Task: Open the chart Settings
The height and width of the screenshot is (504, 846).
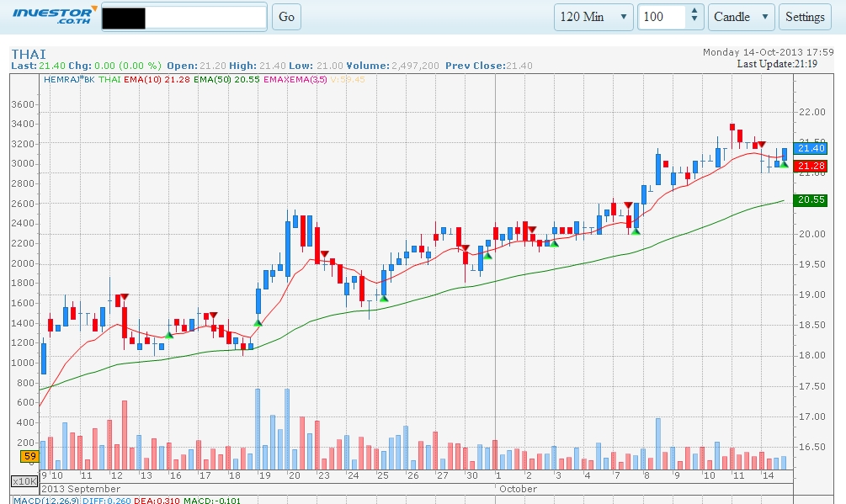Action: (x=805, y=18)
